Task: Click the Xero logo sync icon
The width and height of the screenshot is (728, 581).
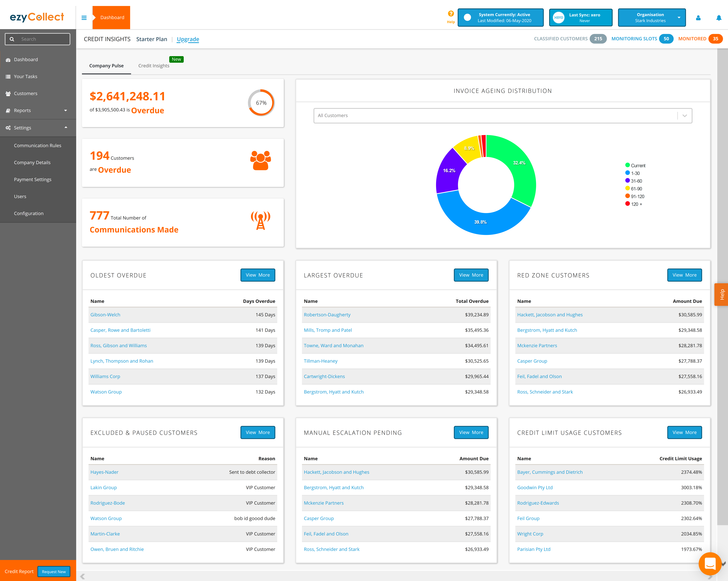Action: click(x=558, y=18)
